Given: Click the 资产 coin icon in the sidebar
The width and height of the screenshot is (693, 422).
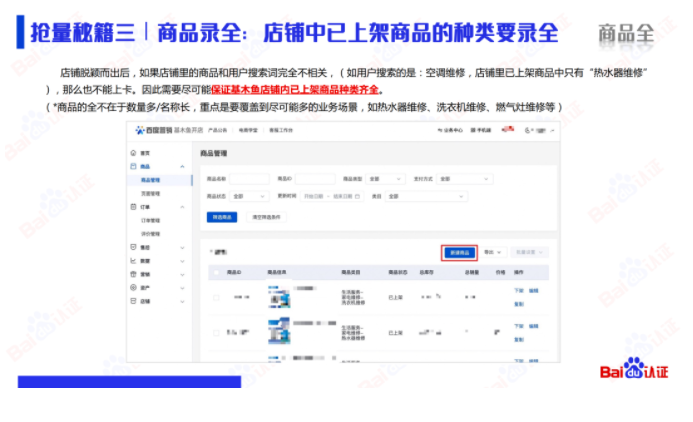Looking at the screenshot, I should pyautogui.click(x=133, y=288).
